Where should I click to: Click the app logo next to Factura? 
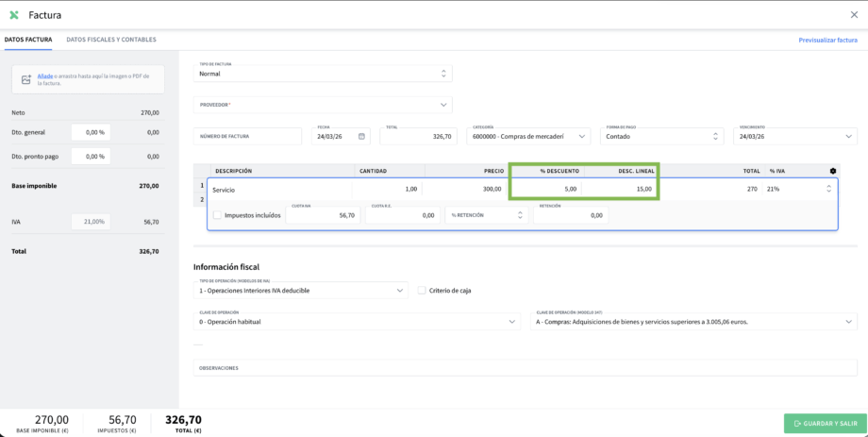[x=14, y=15]
